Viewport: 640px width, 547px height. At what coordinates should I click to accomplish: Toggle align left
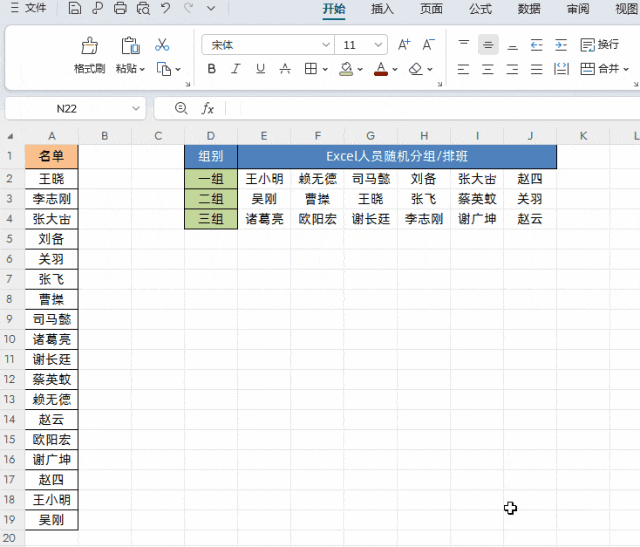pos(463,69)
